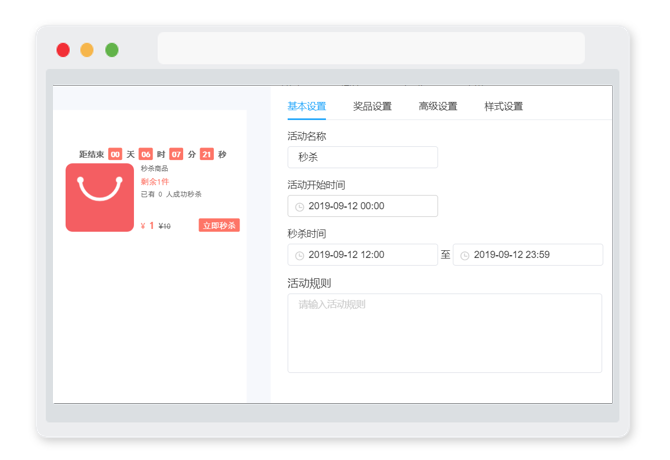
Task: Click the 秒杀时间 end field 2019-09-12 23:59
Action: [x=528, y=255]
